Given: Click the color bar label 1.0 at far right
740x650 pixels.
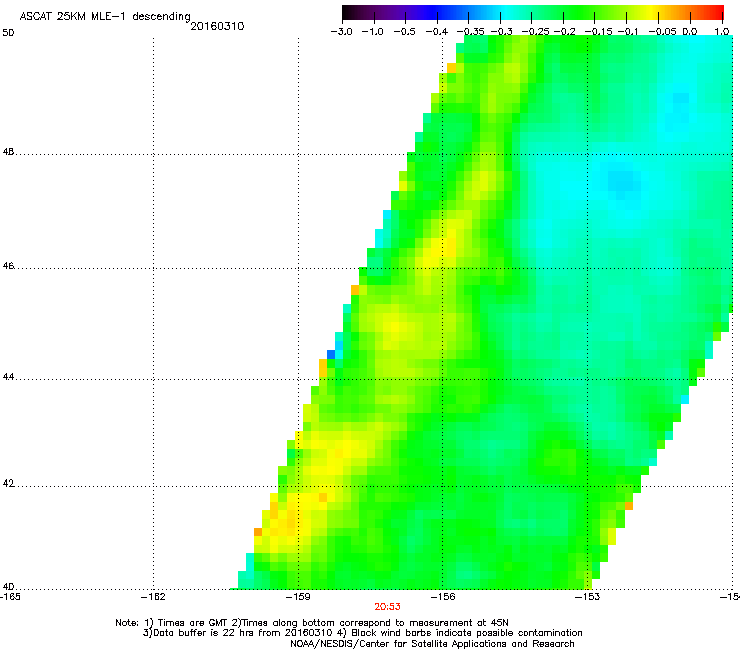Looking at the screenshot, I should pyautogui.click(x=722, y=32).
